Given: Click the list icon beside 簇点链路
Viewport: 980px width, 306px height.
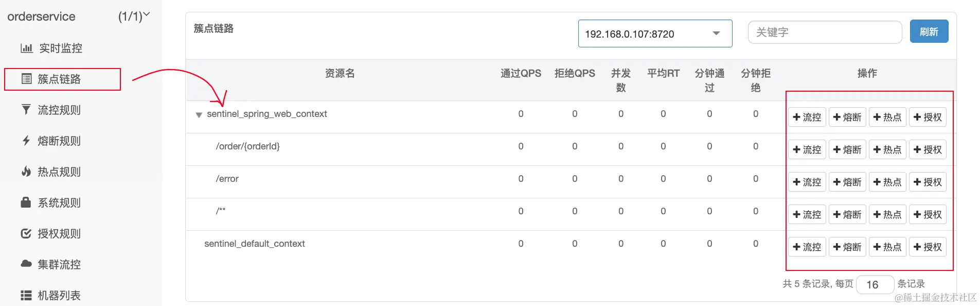Looking at the screenshot, I should point(26,79).
